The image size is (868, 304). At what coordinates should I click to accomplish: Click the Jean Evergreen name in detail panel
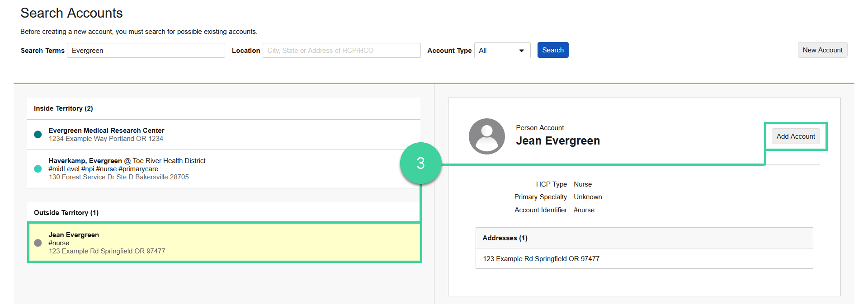[x=558, y=141]
